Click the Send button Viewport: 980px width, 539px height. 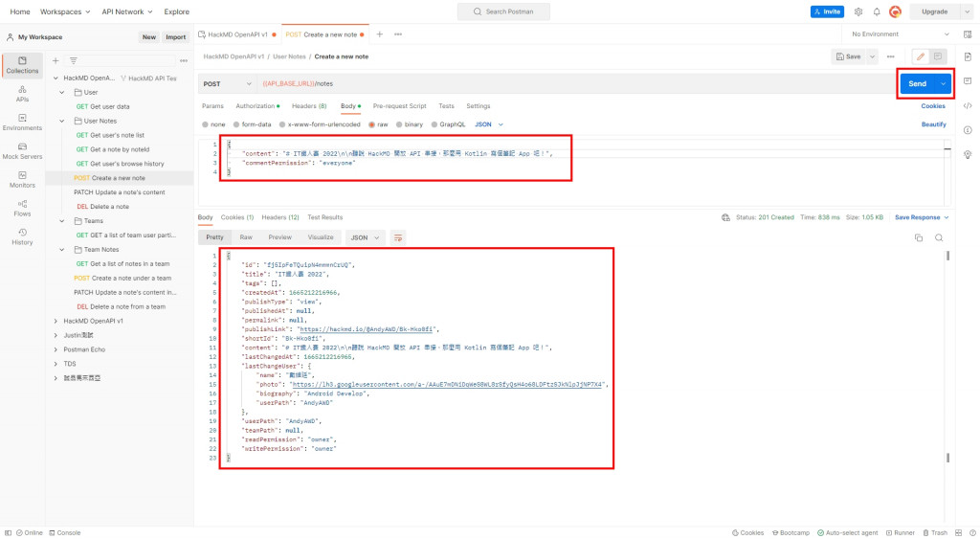click(x=918, y=84)
